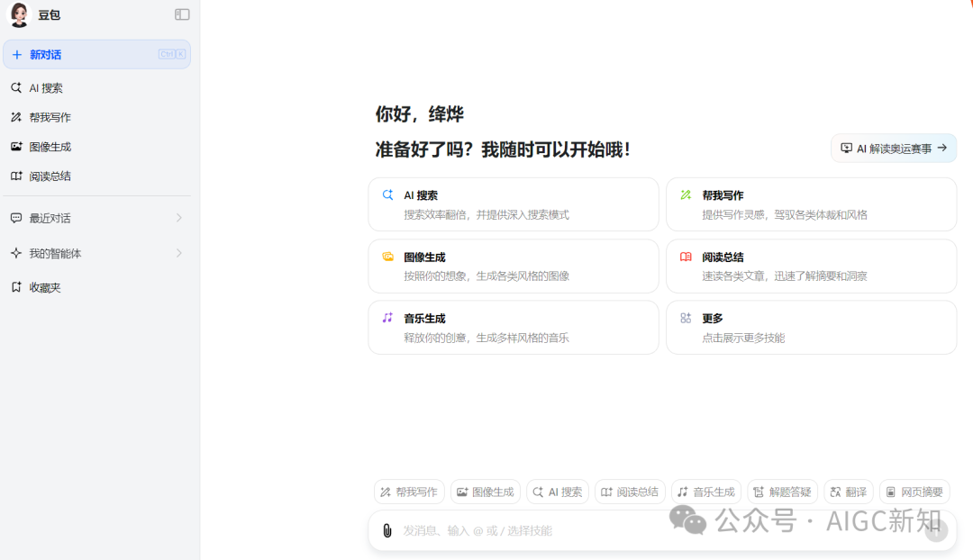
Task: Click the Ctrl K shortcut hint badge
Action: 172,55
